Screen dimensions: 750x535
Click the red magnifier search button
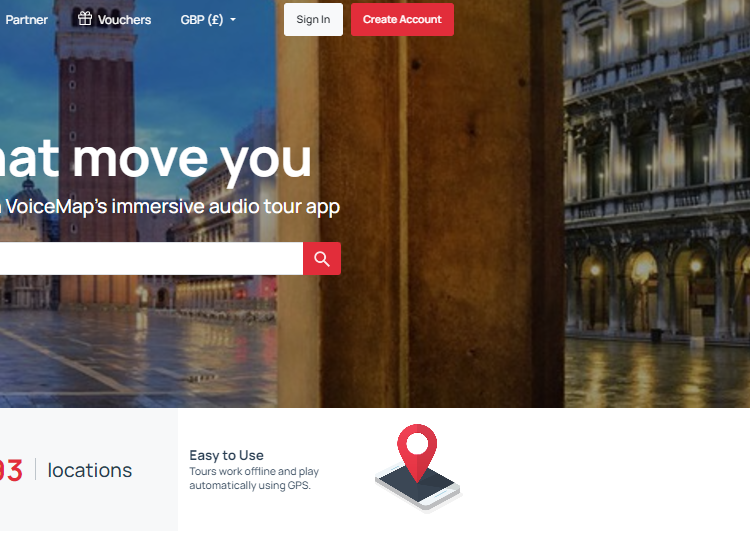[x=322, y=259]
